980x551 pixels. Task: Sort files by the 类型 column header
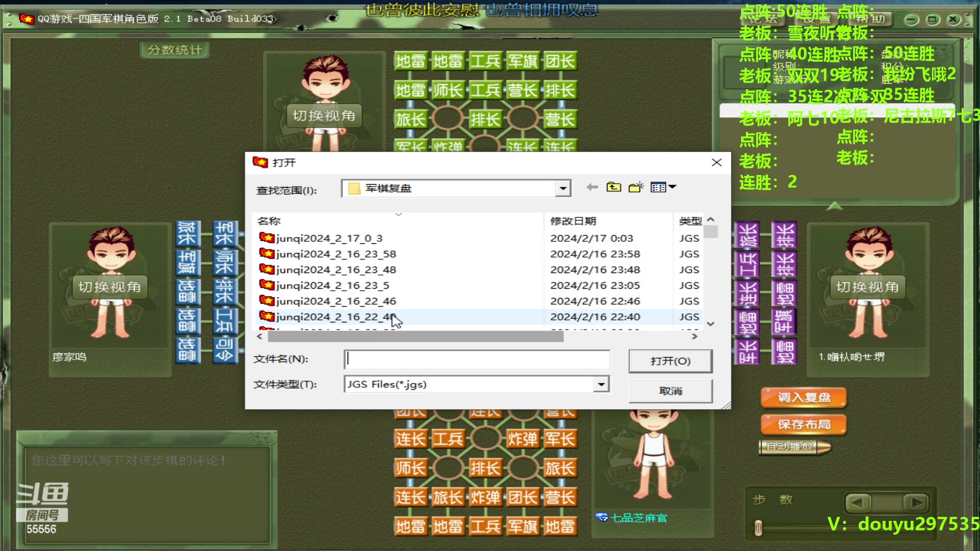coord(690,221)
